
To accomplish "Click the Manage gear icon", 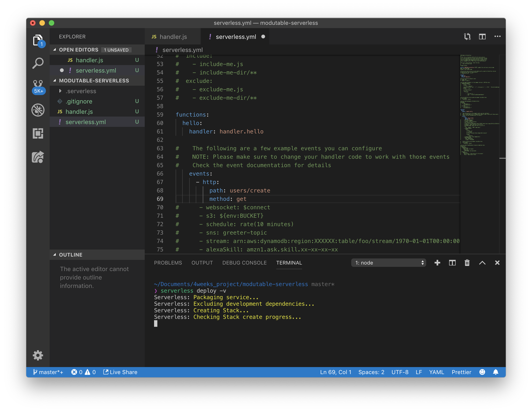I will [38, 355].
